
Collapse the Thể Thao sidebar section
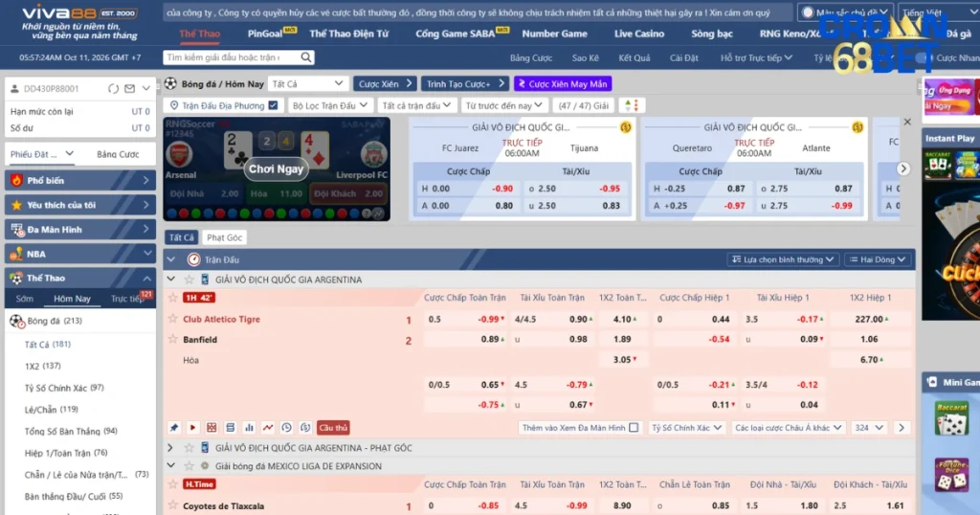(x=146, y=279)
